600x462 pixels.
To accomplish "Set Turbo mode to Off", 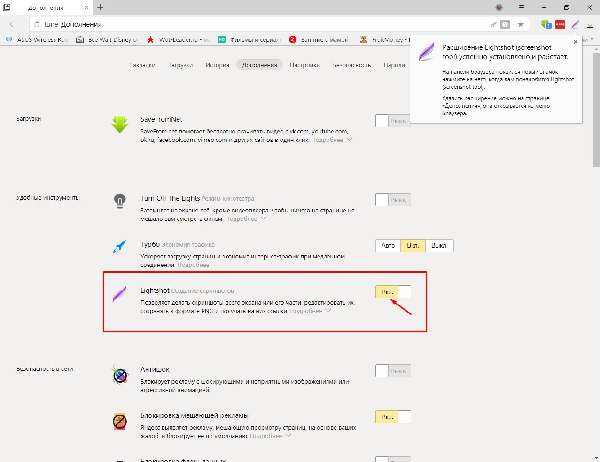I will (440, 245).
